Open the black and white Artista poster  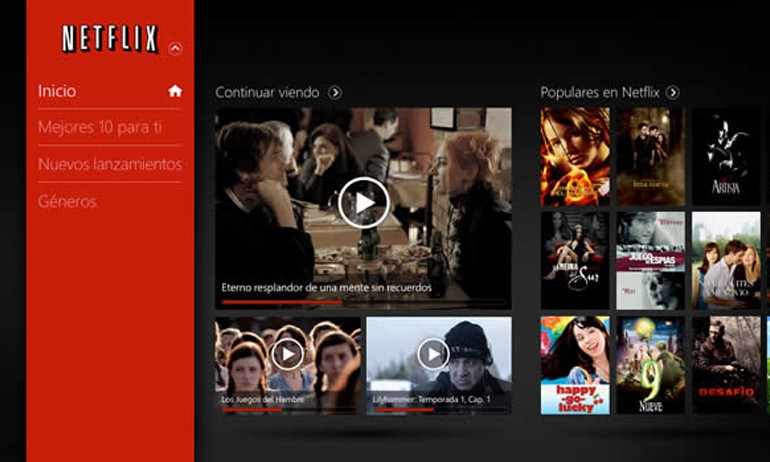point(726,157)
